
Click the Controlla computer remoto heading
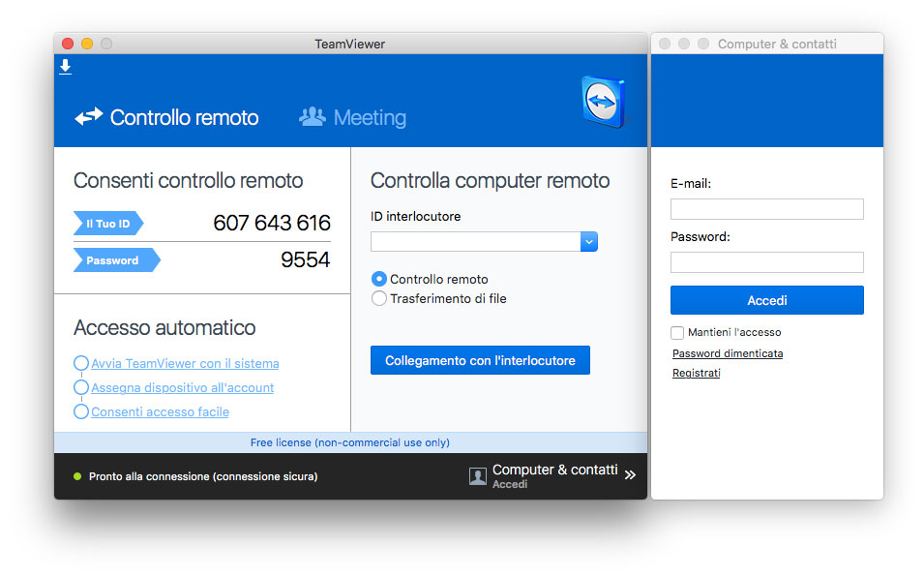point(490,180)
